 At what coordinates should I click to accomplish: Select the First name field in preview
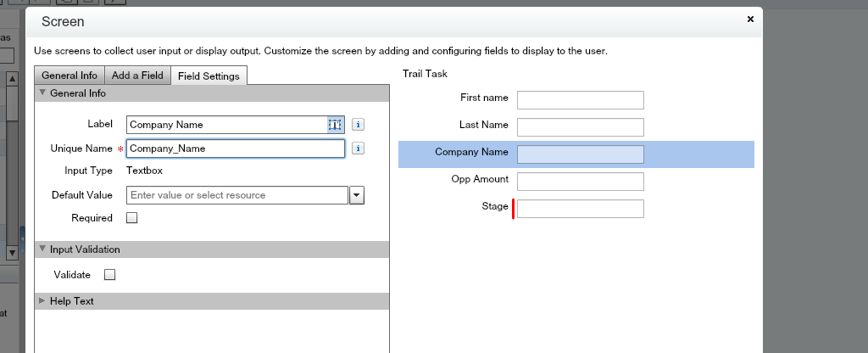(580, 100)
